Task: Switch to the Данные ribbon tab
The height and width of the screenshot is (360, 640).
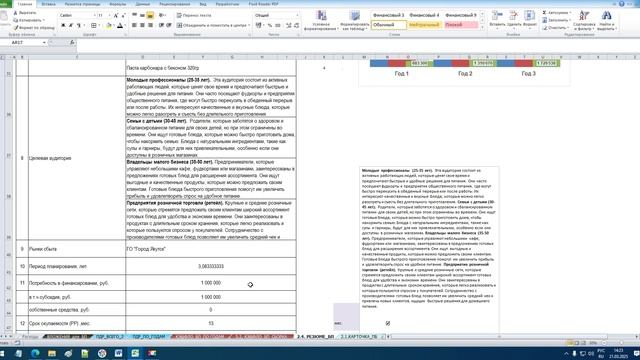Action: [x=142, y=4]
